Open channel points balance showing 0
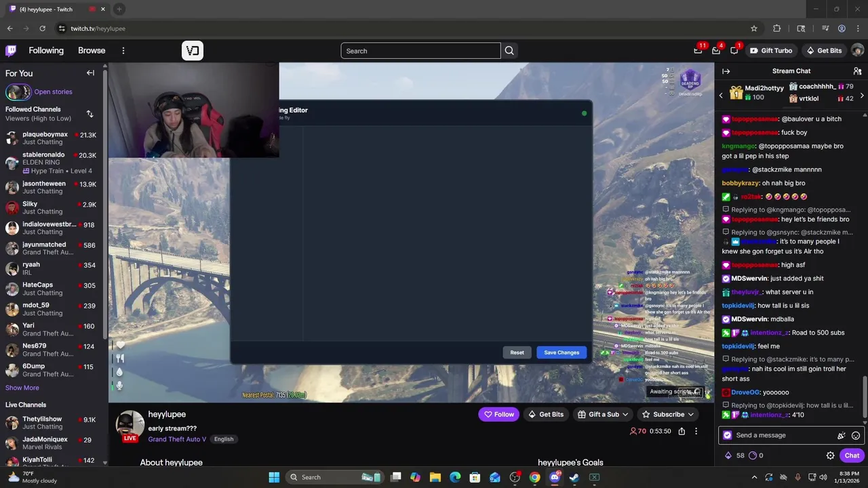 point(756,455)
